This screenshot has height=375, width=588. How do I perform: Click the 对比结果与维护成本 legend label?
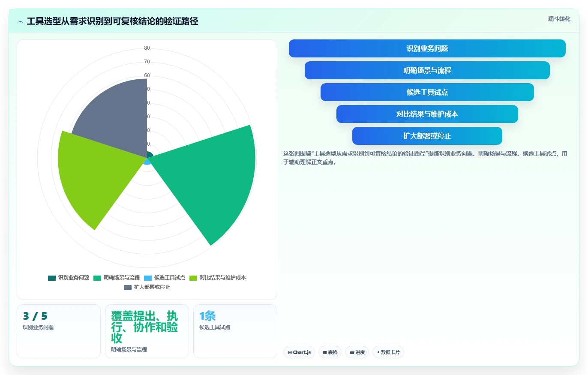click(x=223, y=278)
